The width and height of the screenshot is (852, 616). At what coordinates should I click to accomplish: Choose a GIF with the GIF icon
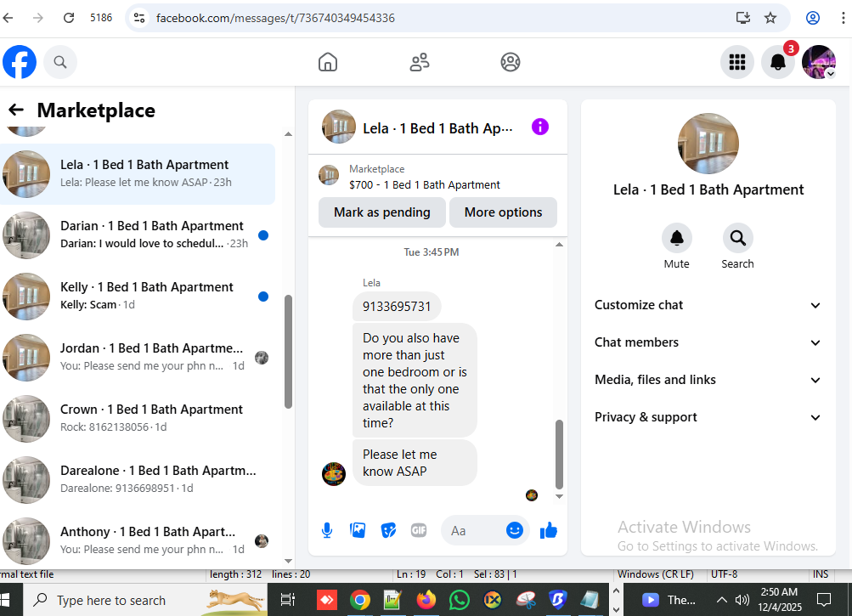coord(419,530)
